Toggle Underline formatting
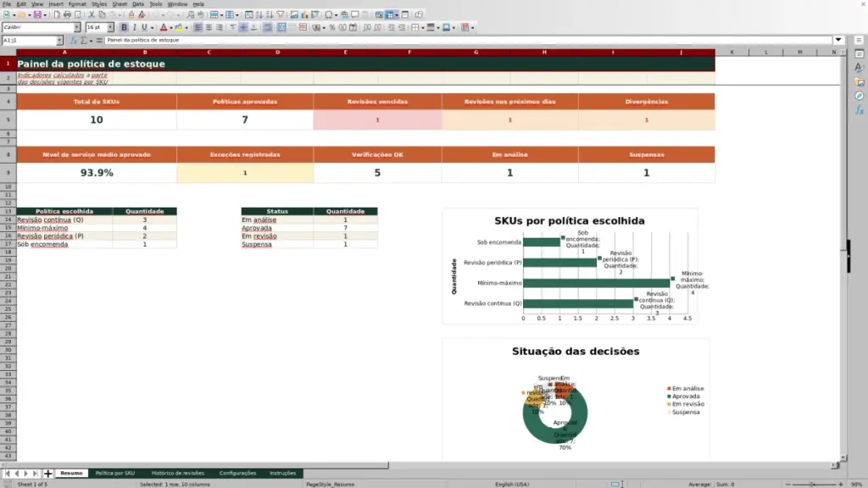 (x=144, y=28)
